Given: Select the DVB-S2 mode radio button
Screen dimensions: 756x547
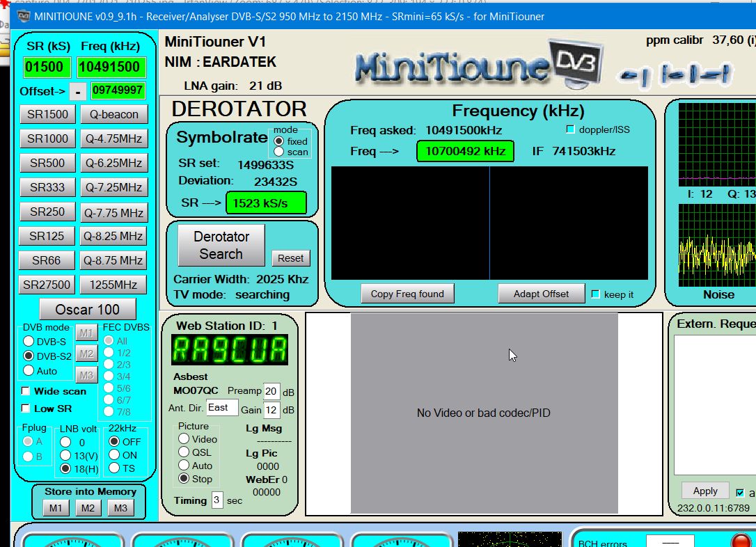Looking at the screenshot, I should [x=29, y=356].
